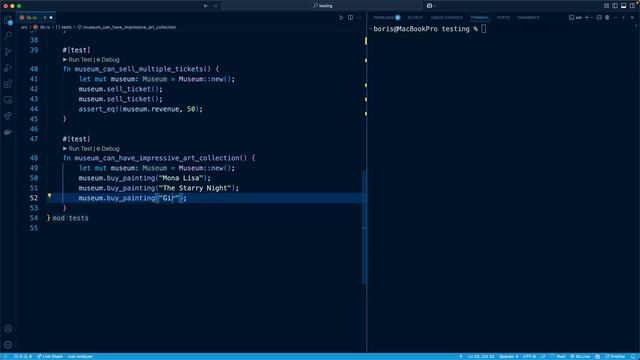The image size is (640, 360).
Task: Click rust-analyzer status bar item
Action: [x=80, y=357]
